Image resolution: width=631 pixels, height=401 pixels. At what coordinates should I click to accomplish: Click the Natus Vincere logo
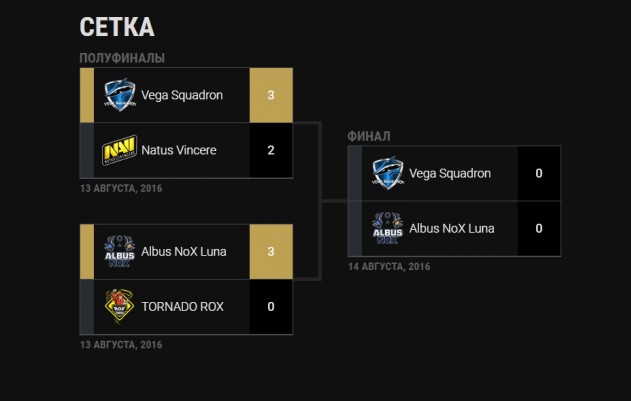tap(120, 150)
